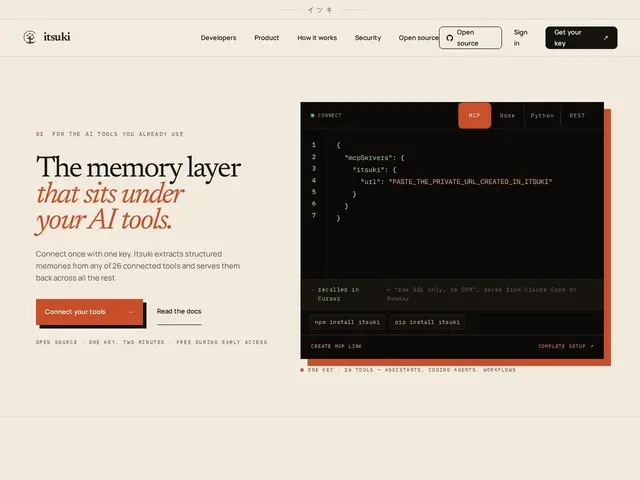The height and width of the screenshot is (480, 640).
Task: Click the your AI tools. italic heading
Action: [x=104, y=220]
